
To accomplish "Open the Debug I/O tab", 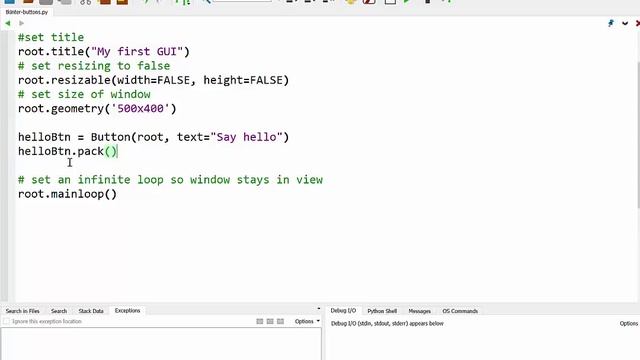I will click(343, 311).
